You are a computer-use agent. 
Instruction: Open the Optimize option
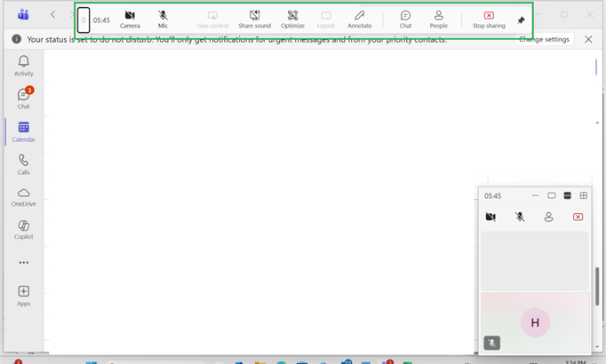[x=292, y=20]
